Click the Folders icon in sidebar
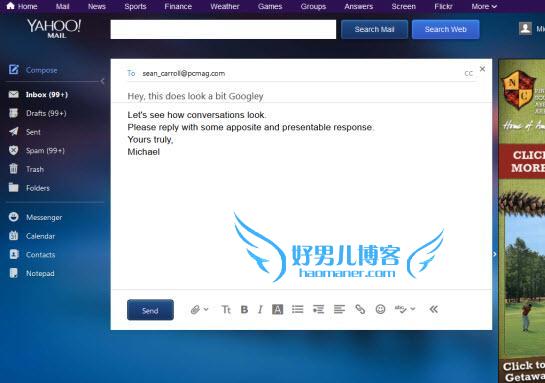The image size is (545, 383). (x=14, y=187)
